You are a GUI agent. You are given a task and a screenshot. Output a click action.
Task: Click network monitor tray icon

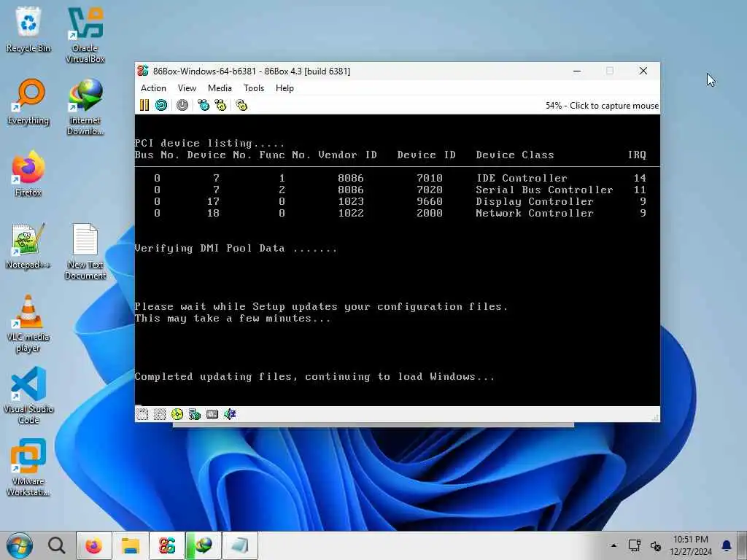pos(634,545)
